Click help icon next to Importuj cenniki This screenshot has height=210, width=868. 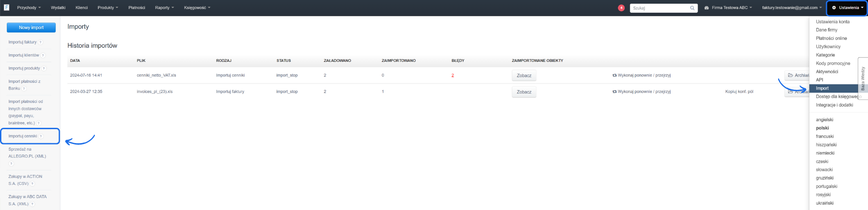[x=41, y=136]
